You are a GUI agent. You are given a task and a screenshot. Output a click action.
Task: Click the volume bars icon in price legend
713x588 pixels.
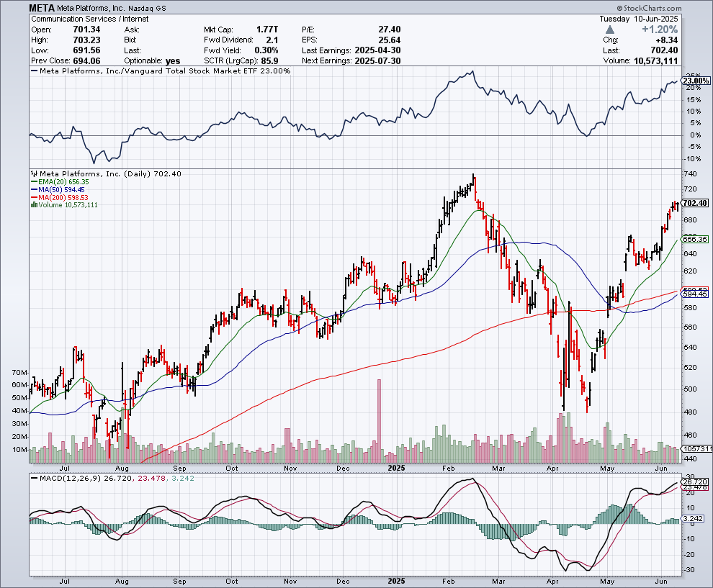click(34, 205)
